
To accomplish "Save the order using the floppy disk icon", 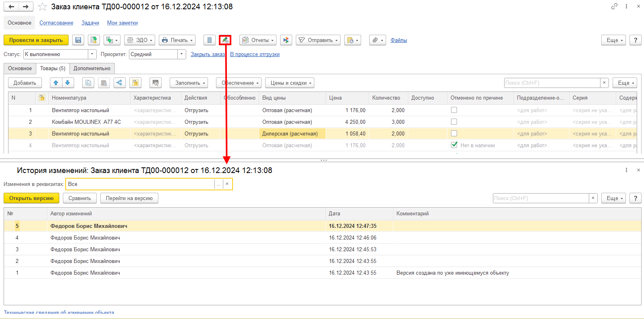I will (78, 40).
